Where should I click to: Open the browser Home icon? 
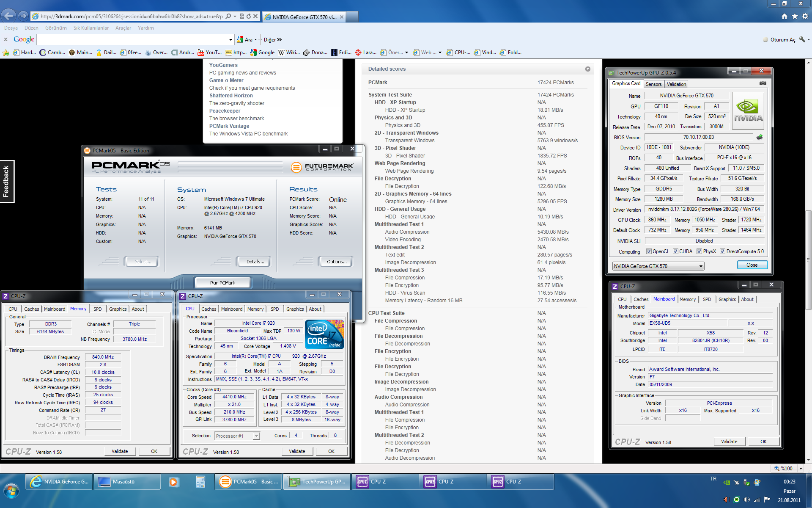point(785,16)
